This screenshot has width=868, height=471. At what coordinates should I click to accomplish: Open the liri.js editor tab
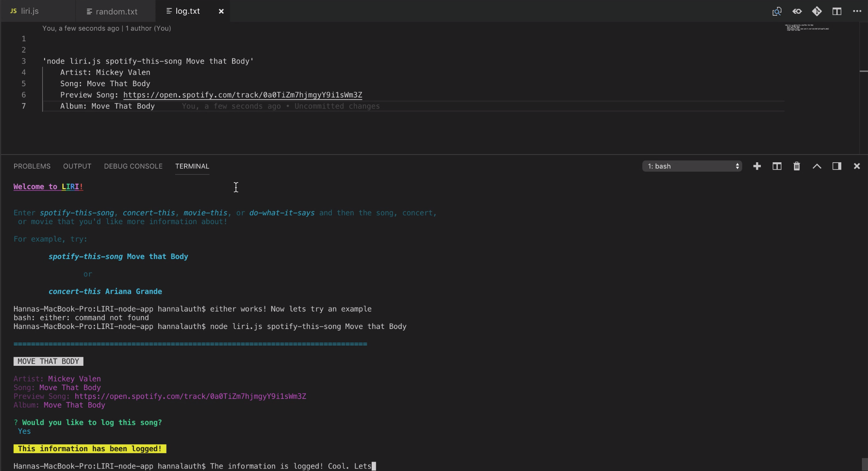pos(30,11)
